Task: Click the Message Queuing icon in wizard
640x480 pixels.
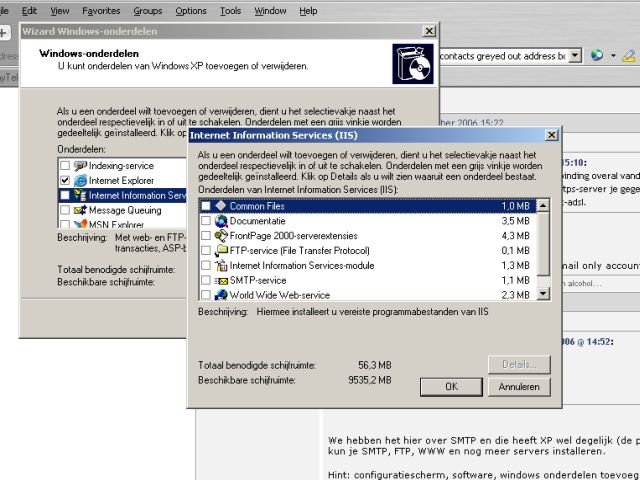Action: (x=80, y=210)
